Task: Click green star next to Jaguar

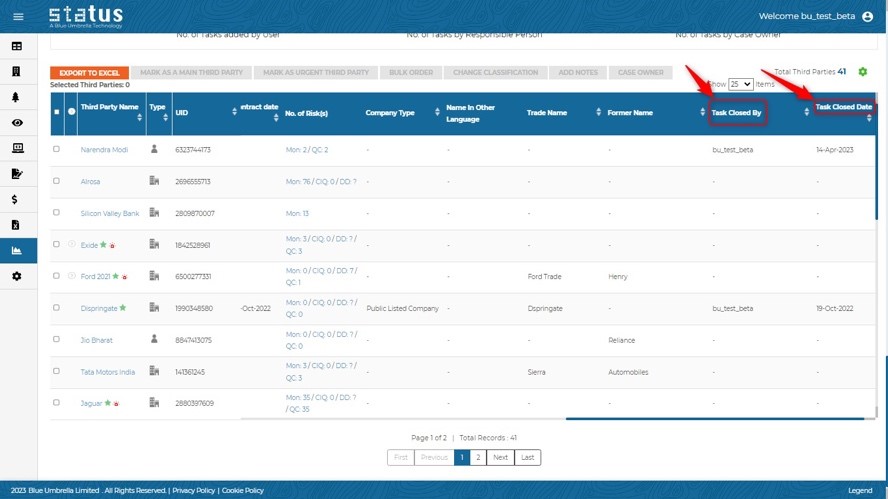Action: coord(108,403)
